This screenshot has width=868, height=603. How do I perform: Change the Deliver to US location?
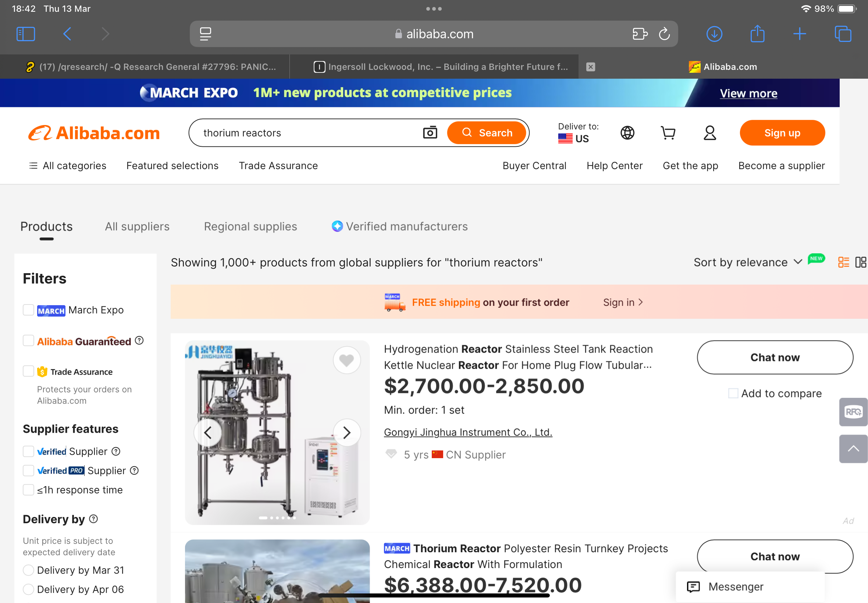tap(578, 133)
